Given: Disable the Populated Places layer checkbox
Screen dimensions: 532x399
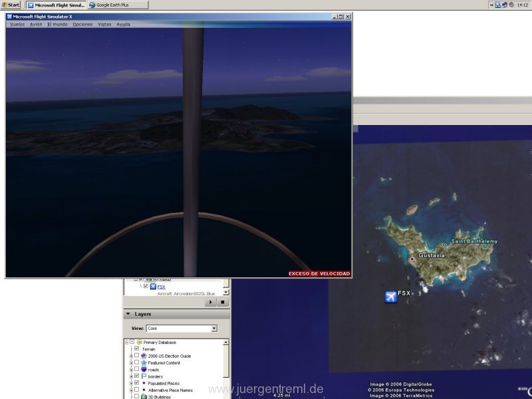Looking at the screenshot, I should (x=136, y=382).
